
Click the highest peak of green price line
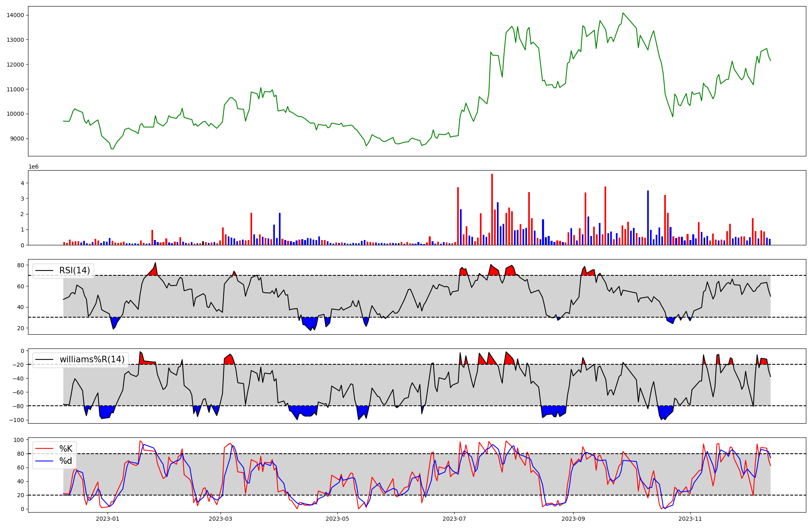[x=623, y=13]
